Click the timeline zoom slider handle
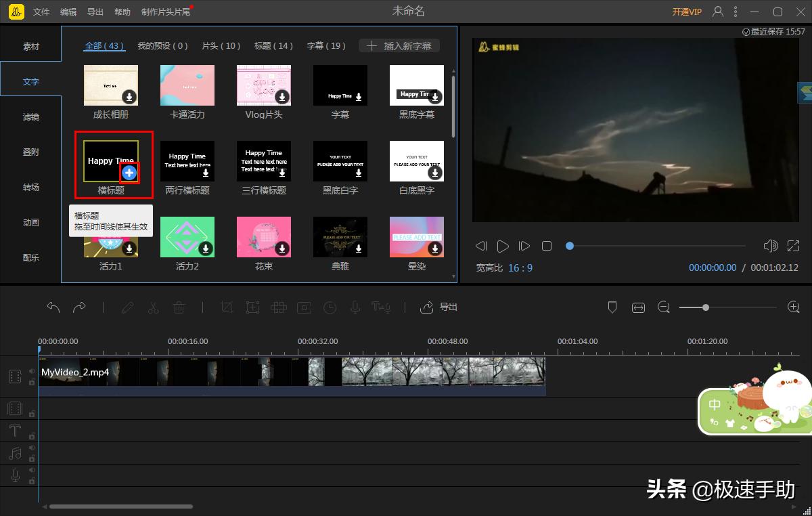 pyautogui.click(x=706, y=307)
